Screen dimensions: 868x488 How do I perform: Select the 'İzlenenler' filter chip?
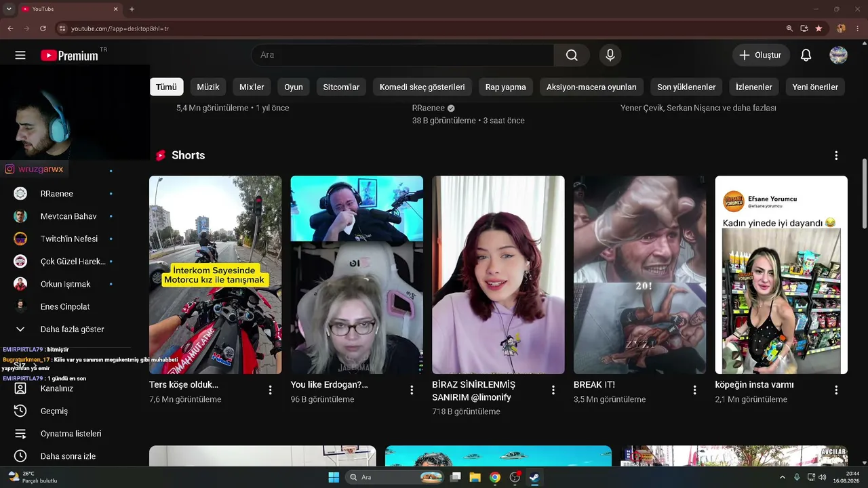coord(754,87)
